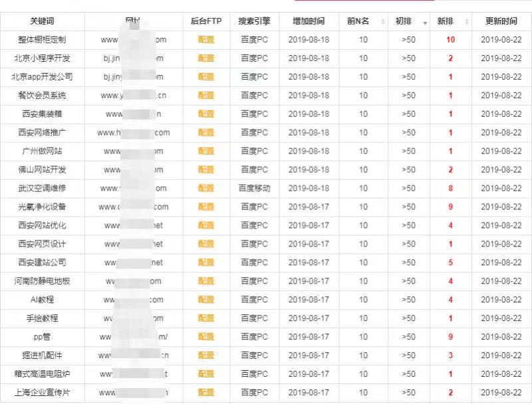Sort by the 前N名 column arrows
The height and width of the screenshot is (404, 532).
(383, 21)
